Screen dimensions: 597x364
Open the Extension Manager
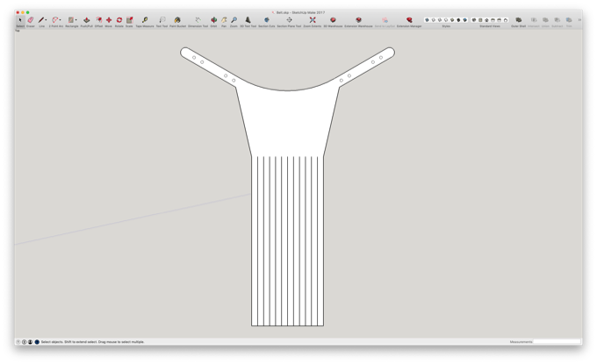tap(409, 20)
